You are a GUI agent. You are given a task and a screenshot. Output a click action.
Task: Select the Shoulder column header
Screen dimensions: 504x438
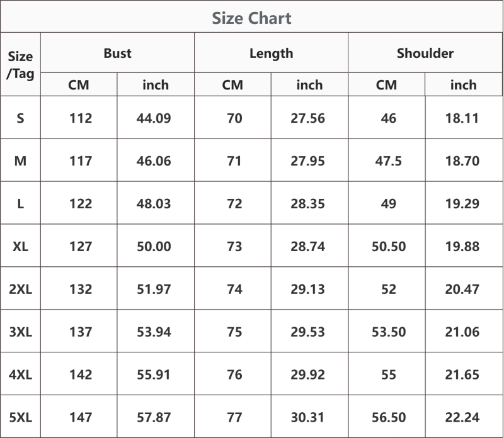[425, 53]
